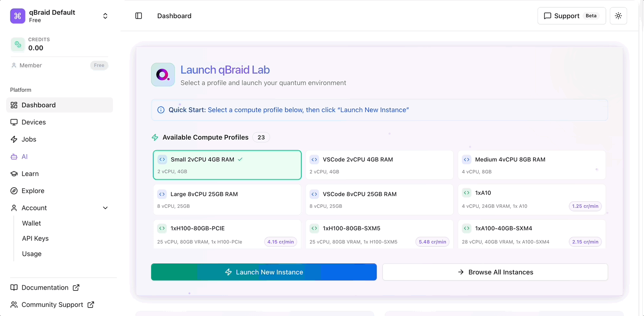This screenshot has height=316, width=644.
Task: Click the 5.48 cr/min price badge
Action: 432,242
